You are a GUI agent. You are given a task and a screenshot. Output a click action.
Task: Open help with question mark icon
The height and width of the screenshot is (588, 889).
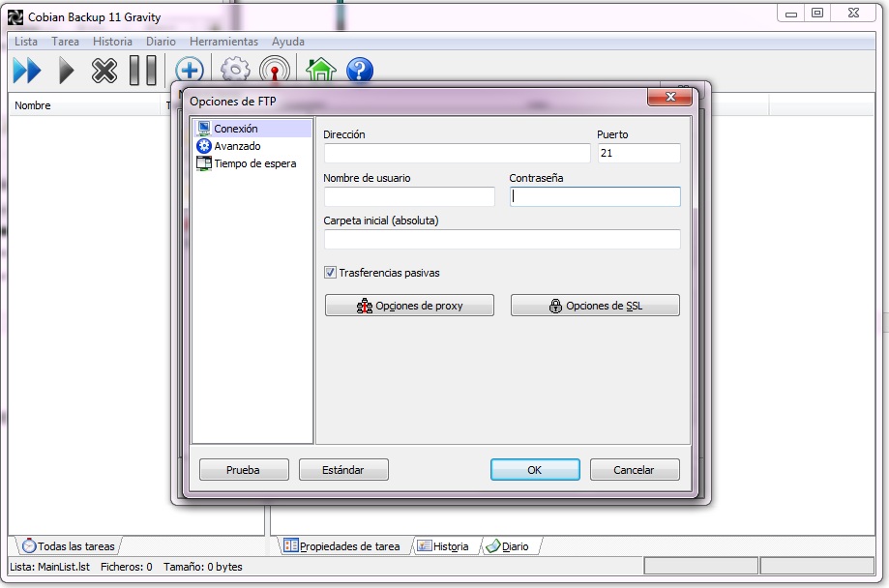tap(360, 71)
